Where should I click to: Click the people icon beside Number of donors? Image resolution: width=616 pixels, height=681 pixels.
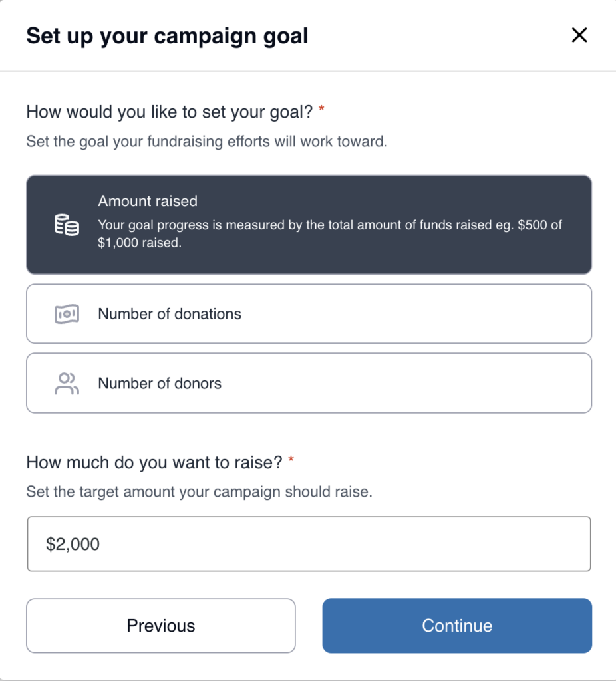(66, 383)
